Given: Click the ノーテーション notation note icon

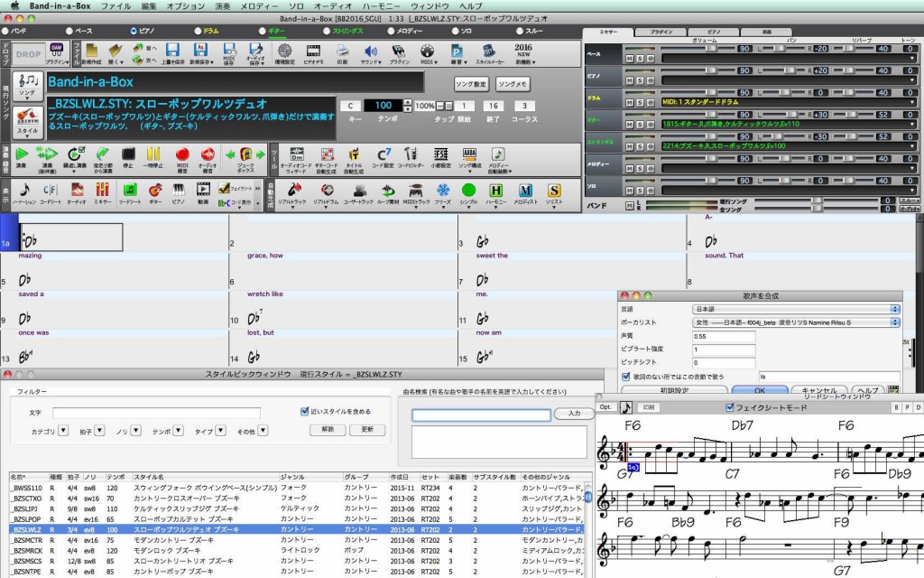Looking at the screenshot, I should pyautogui.click(x=24, y=191).
